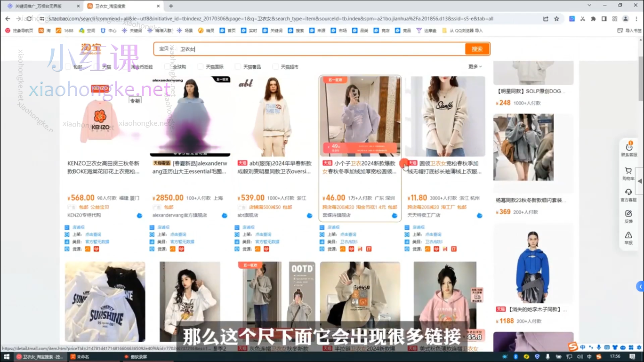Bookmark this page with the star icon
The width and height of the screenshot is (644, 362).
click(x=556, y=19)
